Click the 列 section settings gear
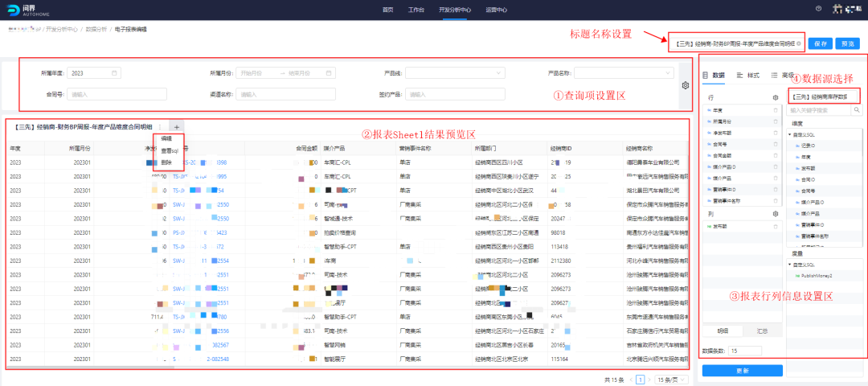This screenshot has width=868, height=386. click(775, 214)
